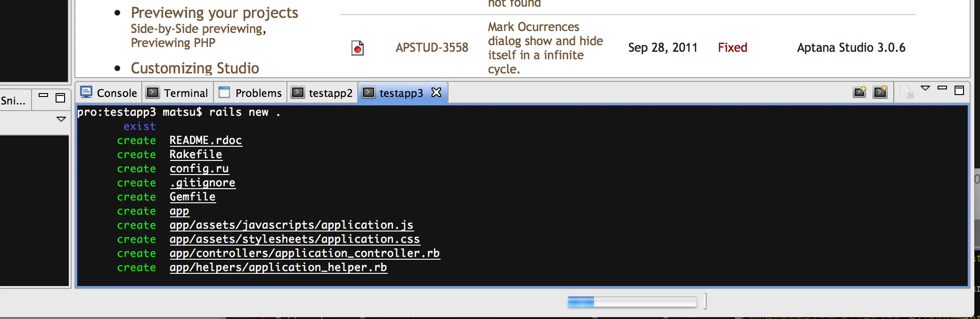Screen dimensions: 980x319
Task: Click 'Aptana Studio 3.0.6' version cell
Action: click(x=851, y=48)
